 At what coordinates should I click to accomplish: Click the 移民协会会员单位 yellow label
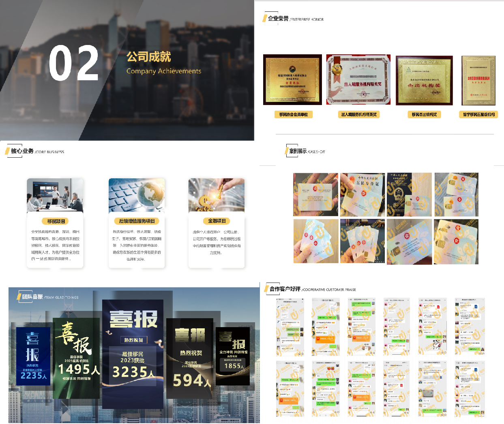293,115
